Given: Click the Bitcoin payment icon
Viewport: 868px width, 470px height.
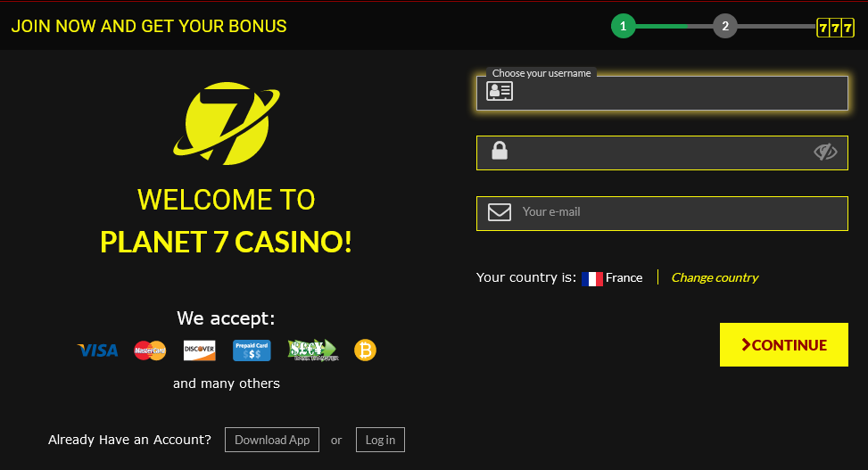Looking at the screenshot, I should [x=365, y=350].
